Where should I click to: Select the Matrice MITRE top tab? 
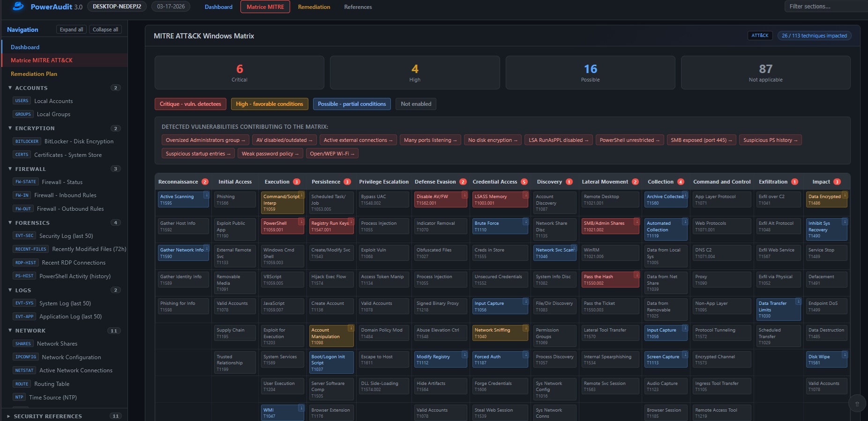coord(265,7)
